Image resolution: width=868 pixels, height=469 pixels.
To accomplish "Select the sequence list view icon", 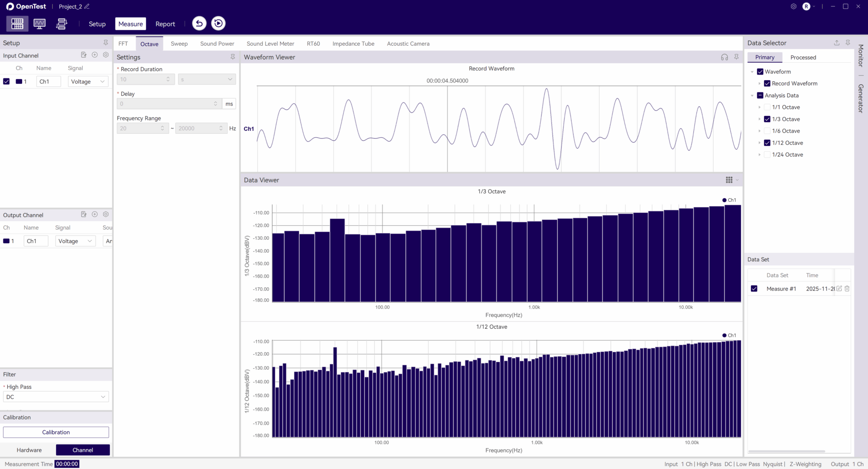I will pos(61,24).
